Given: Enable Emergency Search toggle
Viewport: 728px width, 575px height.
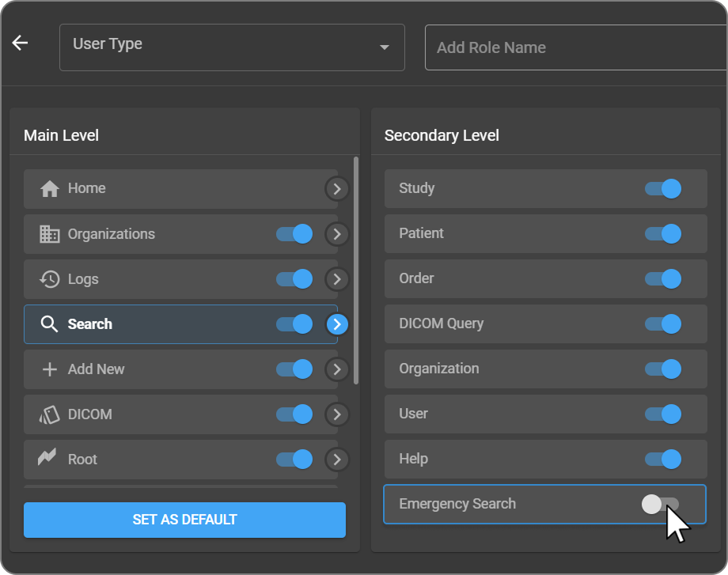Looking at the screenshot, I should [x=660, y=504].
